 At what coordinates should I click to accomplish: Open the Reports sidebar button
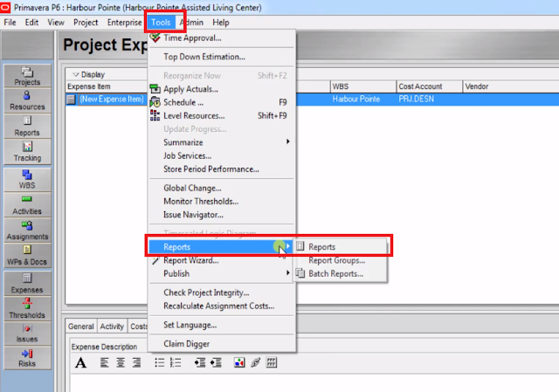pos(27,126)
